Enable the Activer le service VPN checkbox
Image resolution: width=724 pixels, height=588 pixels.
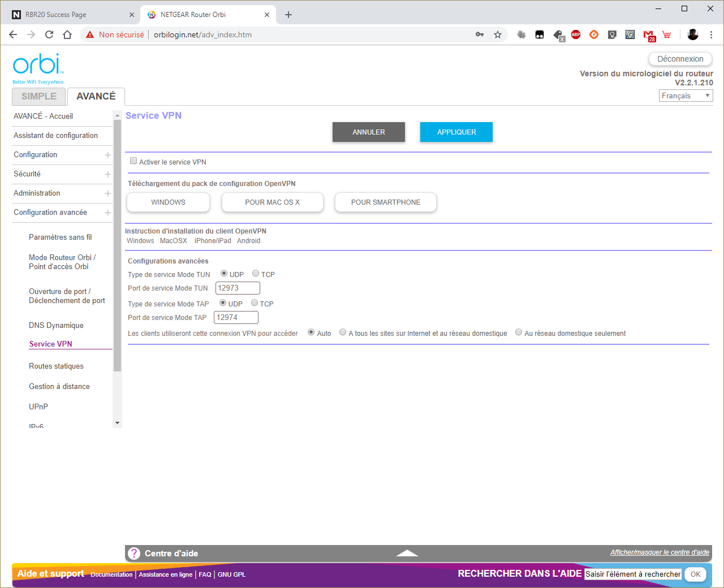point(133,161)
